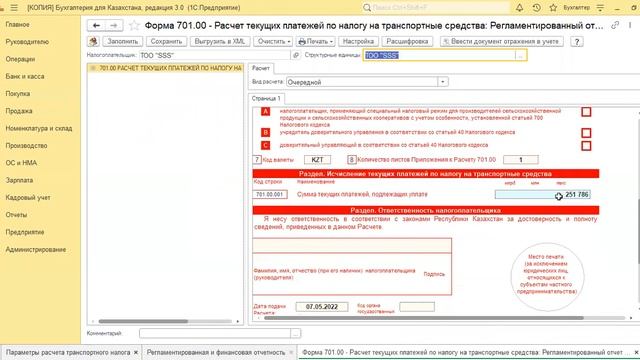Click the Сохранить button
Screen dimensions: 640x360
(166, 41)
